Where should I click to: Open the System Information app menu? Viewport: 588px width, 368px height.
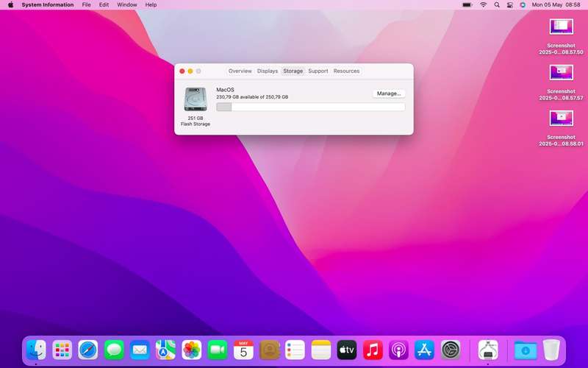point(48,5)
